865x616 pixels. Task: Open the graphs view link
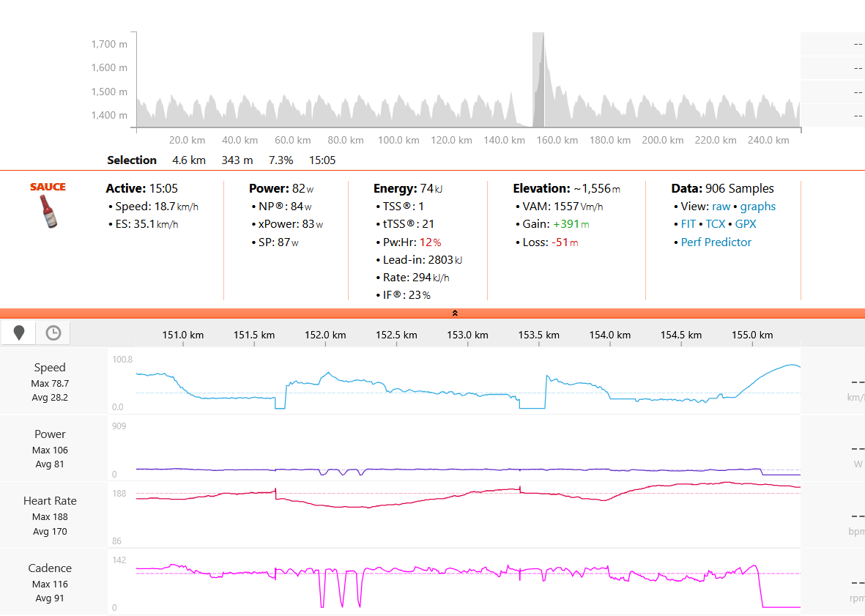tap(757, 207)
